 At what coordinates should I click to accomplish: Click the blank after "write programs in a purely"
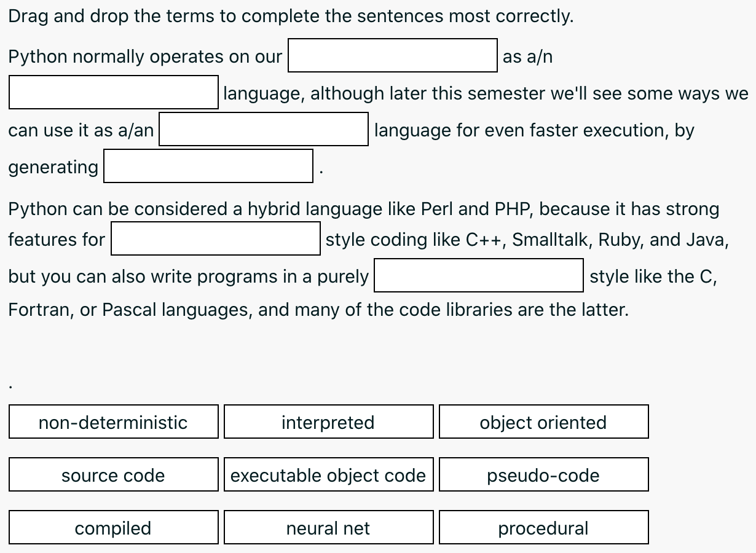click(x=478, y=275)
